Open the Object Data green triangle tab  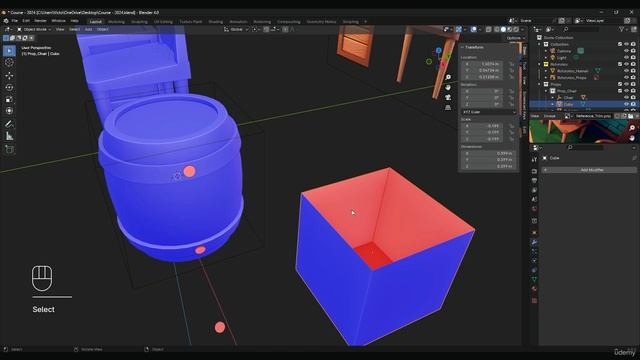pos(534,279)
